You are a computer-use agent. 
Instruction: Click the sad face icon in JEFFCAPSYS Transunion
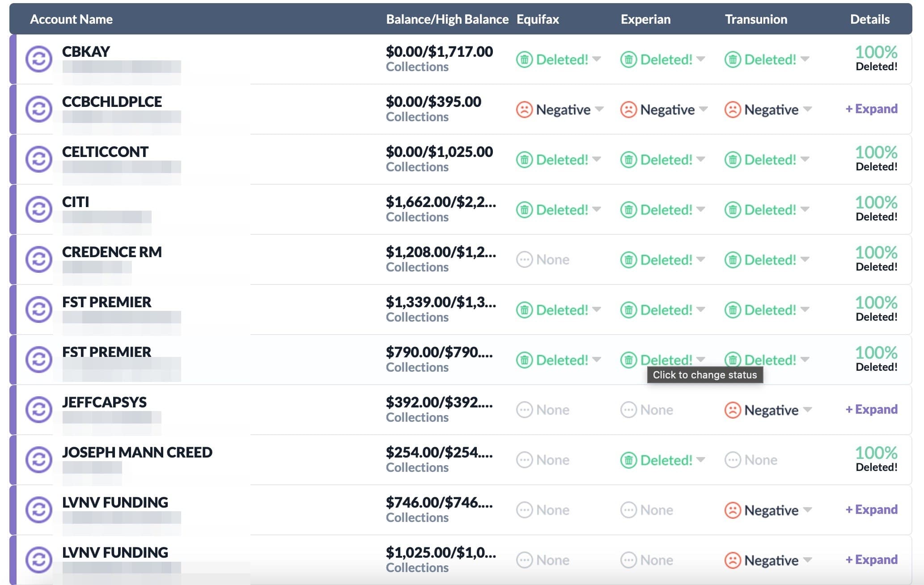click(x=733, y=410)
